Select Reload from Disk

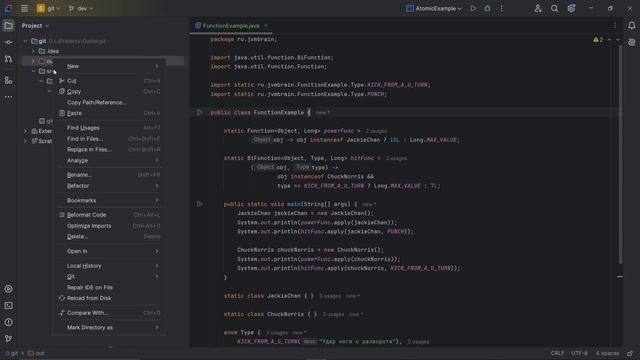click(x=109, y=298)
